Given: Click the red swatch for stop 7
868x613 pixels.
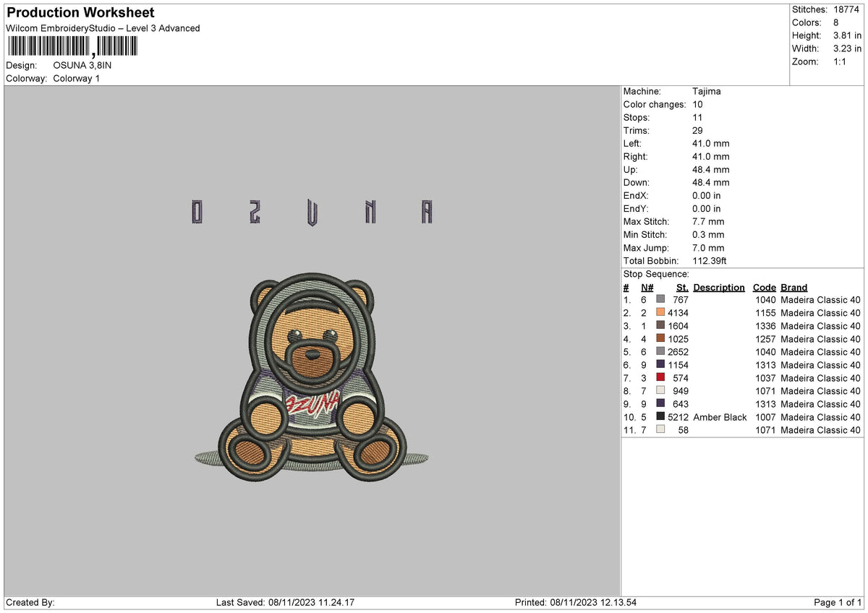Looking at the screenshot, I should pyautogui.click(x=660, y=377).
